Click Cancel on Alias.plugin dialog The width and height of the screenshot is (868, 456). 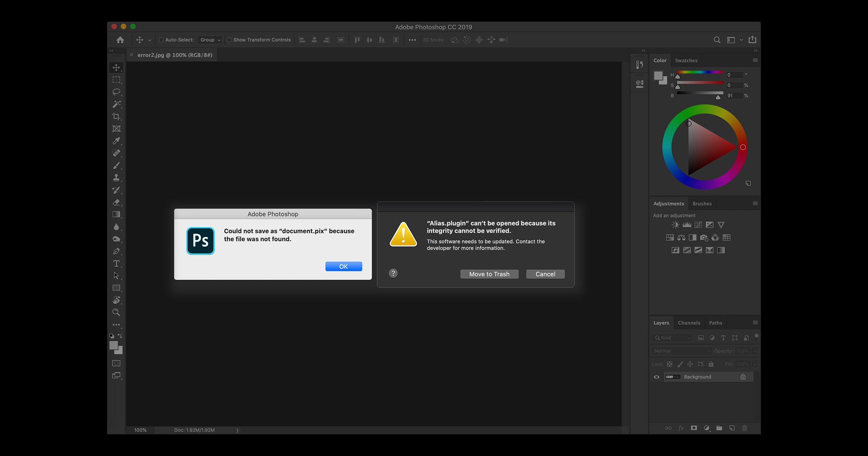click(546, 274)
